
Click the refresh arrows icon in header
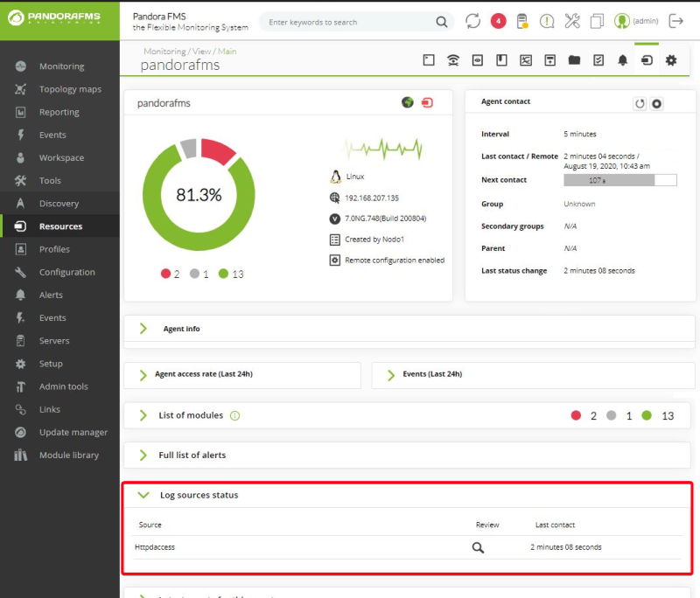(x=472, y=21)
